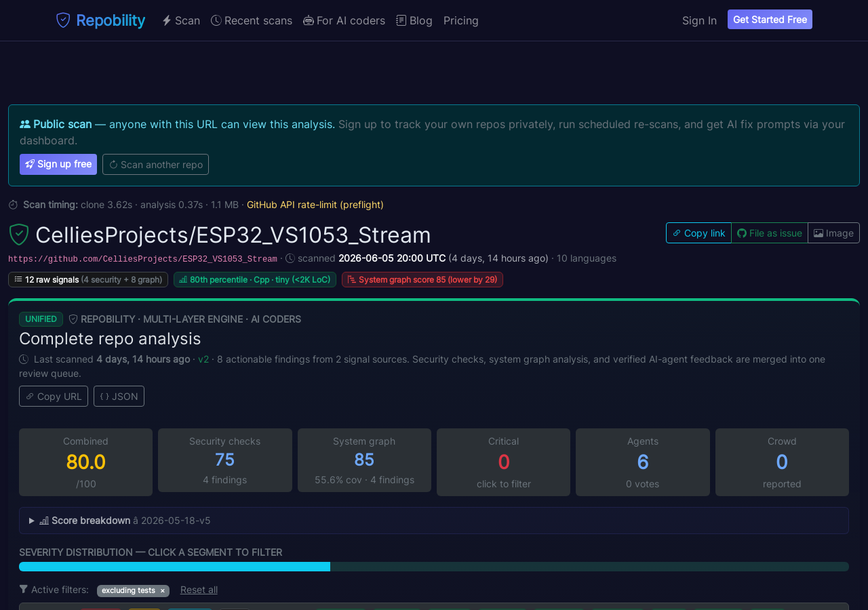
Task: Click the Repobility shield logo icon
Action: click(x=63, y=20)
